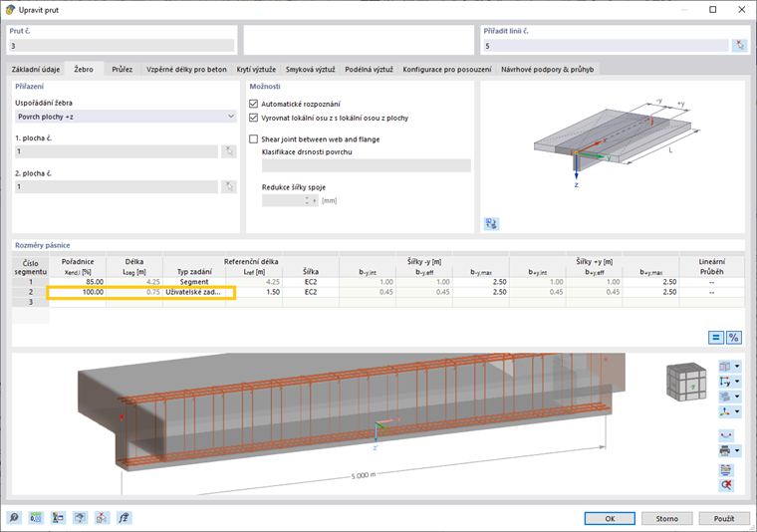Click the Uživatelské zad... cell
Screen dimensions: 757x532
[x=194, y=292]
